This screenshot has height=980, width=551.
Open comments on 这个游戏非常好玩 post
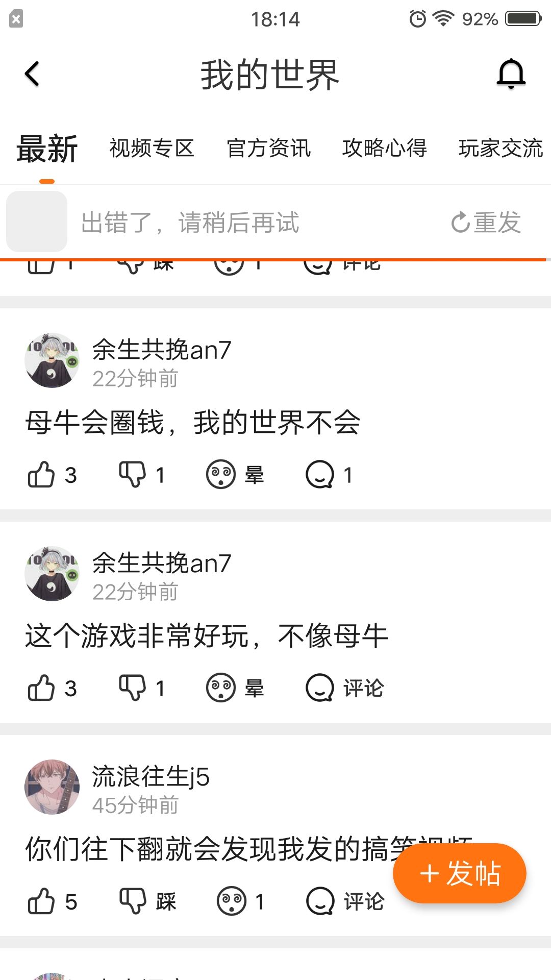coord(345,688)
